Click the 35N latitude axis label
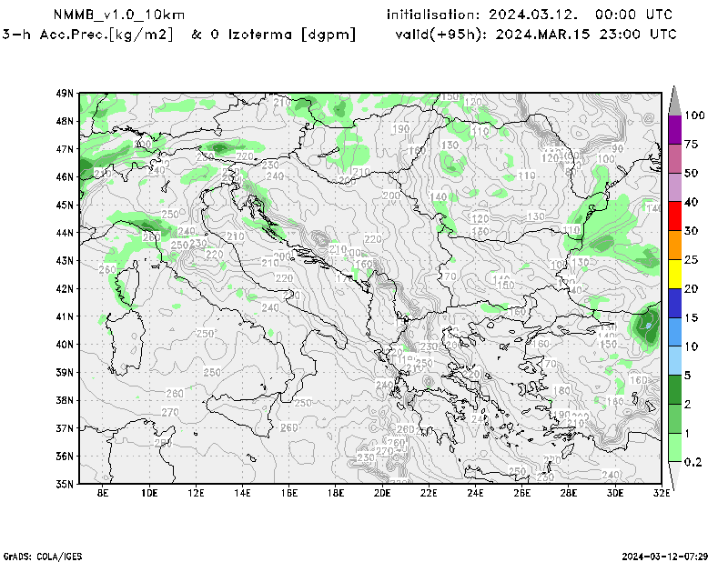The width and height of the screenshot is (728, 562). [x=65, y=484]
